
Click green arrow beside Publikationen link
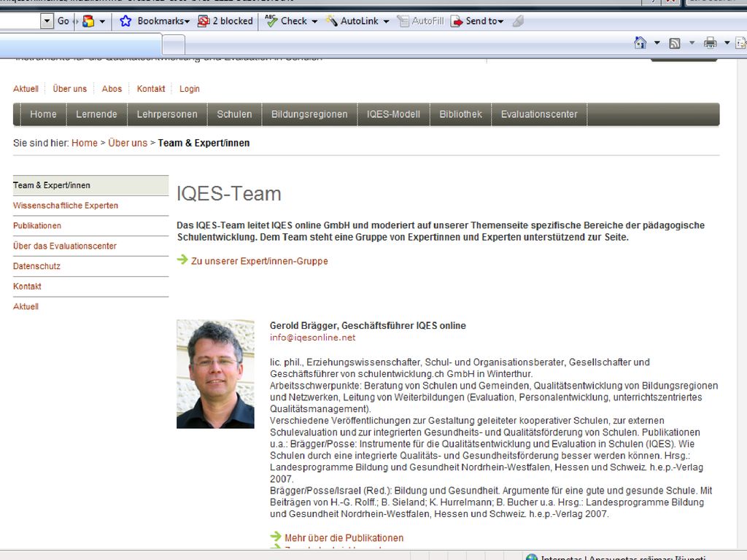pyautogui.click(x=276, y=536)
